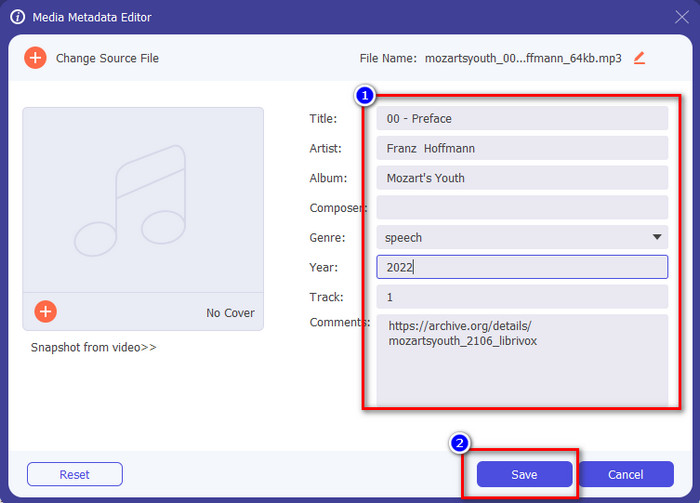Click the Year field showing 2022
This screenshot has width=700, height=503.
coord(522,267)
